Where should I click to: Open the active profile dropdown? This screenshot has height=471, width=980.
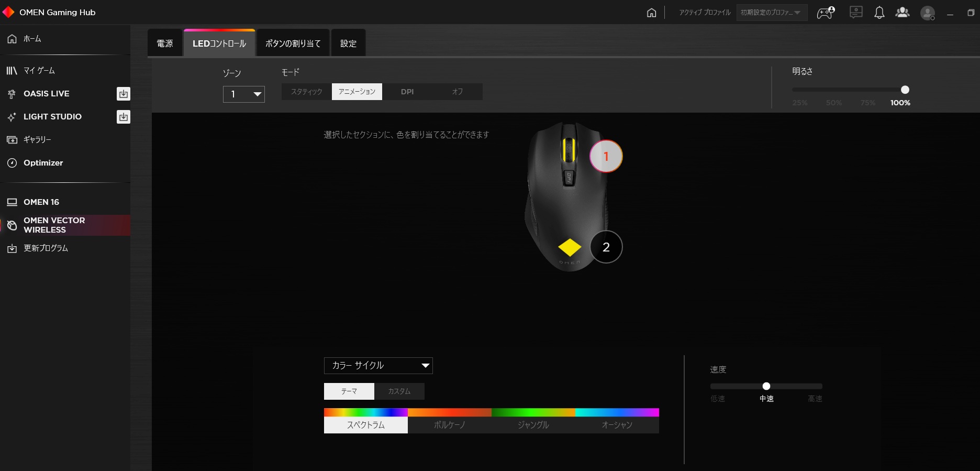point(772,13)
